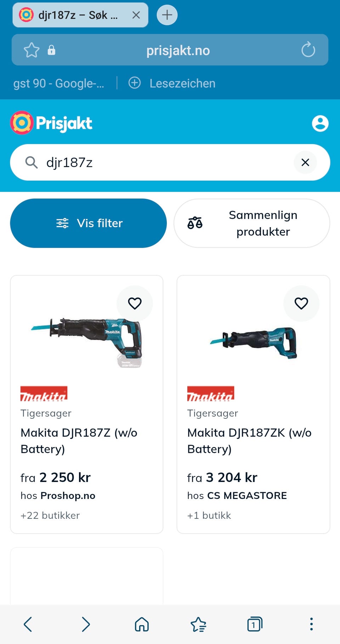The width and height of the screenshot is (340, 644).
Task: Show open tabs switcher
Action: [x=255, y=624]
